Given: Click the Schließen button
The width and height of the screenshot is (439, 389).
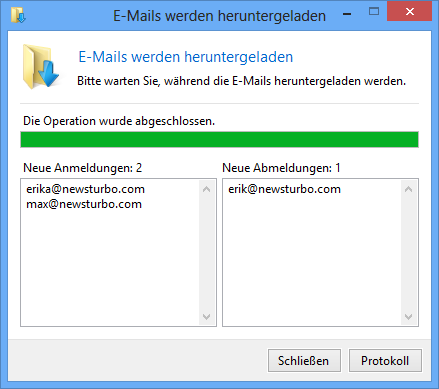Looking at the screenshot, I should tap(304, 360).
